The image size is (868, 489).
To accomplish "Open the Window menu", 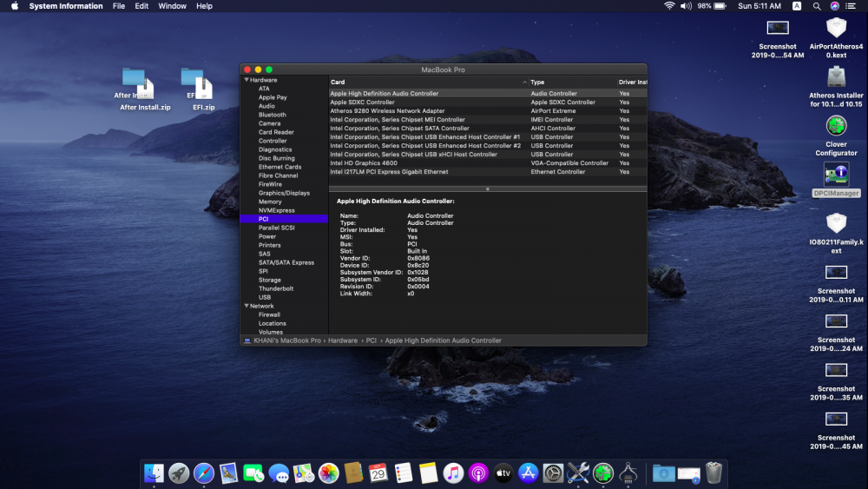I will point(172,6).
